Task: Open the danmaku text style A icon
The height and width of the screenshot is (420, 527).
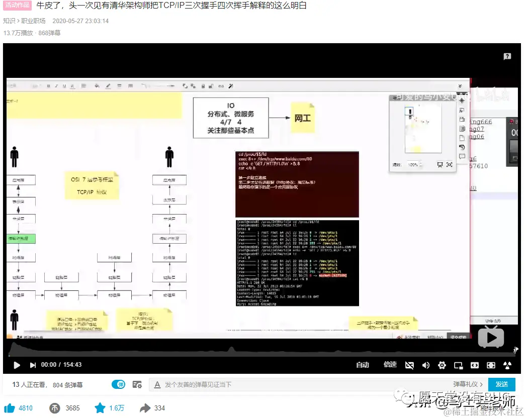Action: point(157,385)
